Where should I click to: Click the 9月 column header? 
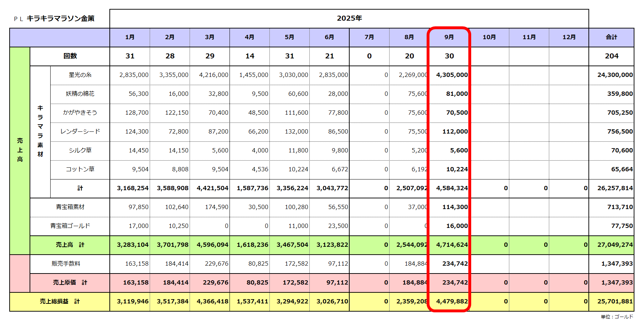pyautogui.click(x=449, y=37)
